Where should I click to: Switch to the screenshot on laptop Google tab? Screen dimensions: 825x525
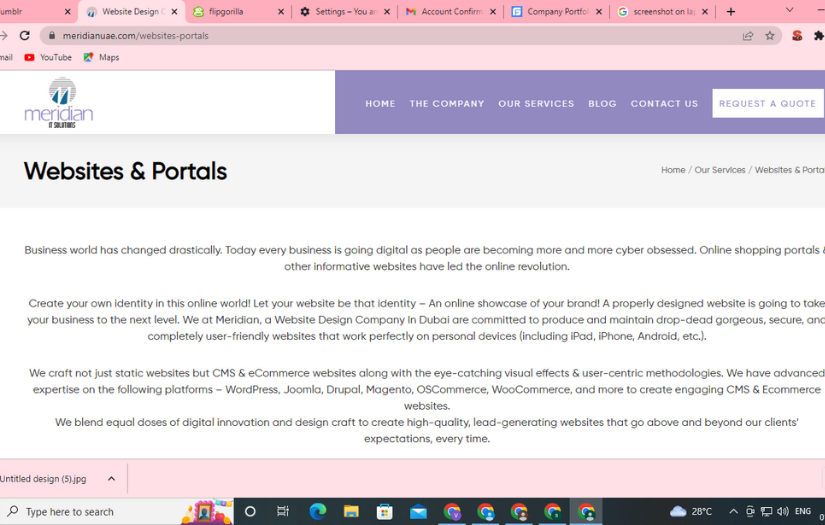click(x=662, y=12)
